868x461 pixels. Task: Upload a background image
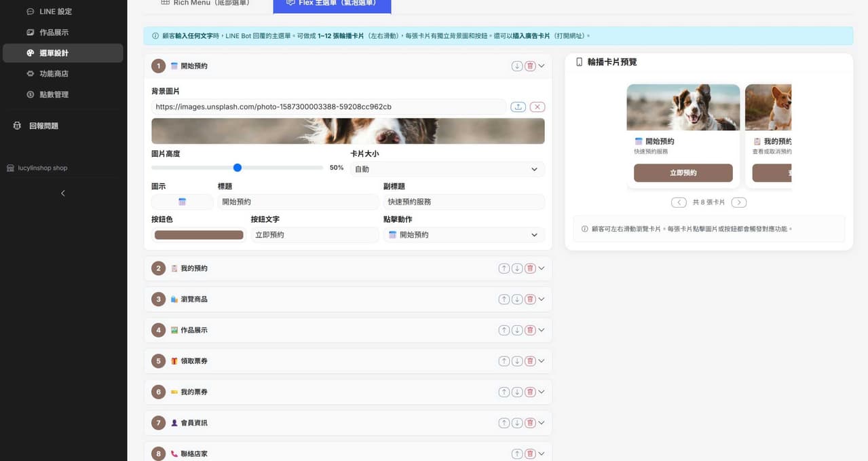[x=518, y=107]
